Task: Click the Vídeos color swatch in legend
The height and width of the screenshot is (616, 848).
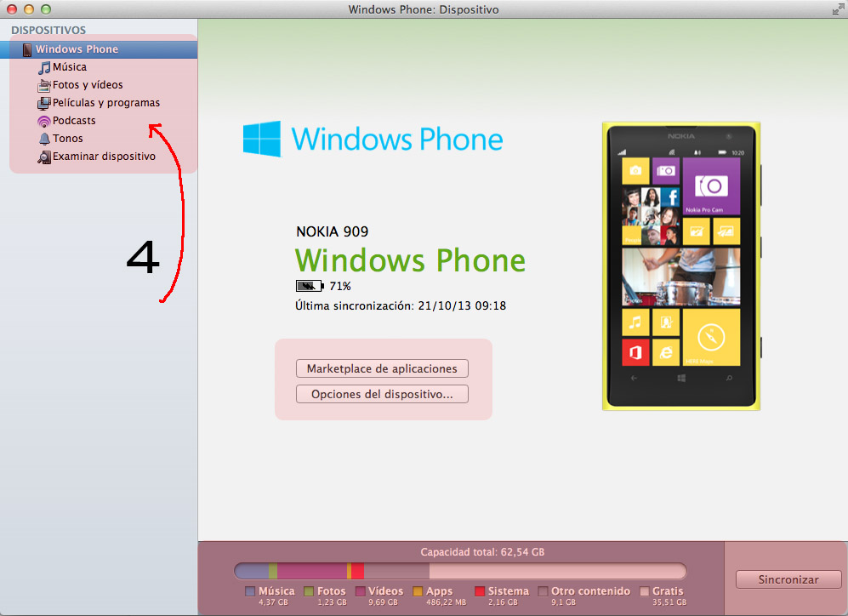Action: (360, 591)
